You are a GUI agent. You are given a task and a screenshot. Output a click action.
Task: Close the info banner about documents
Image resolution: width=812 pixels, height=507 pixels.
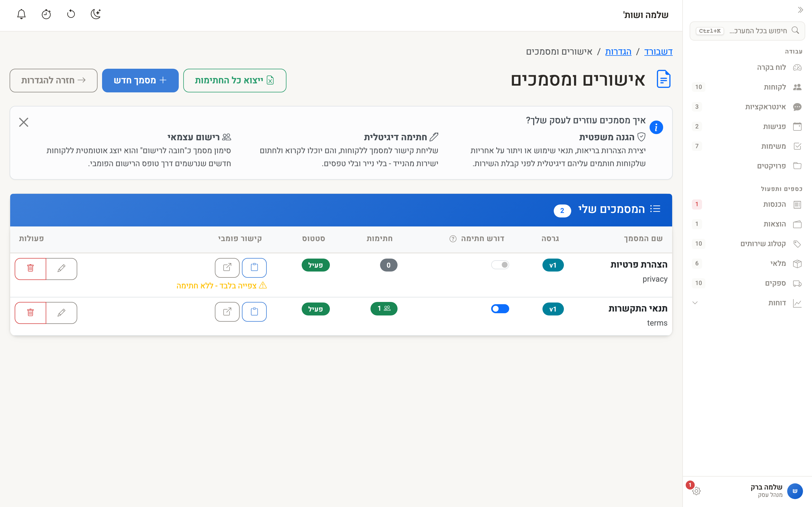point(23,122)
